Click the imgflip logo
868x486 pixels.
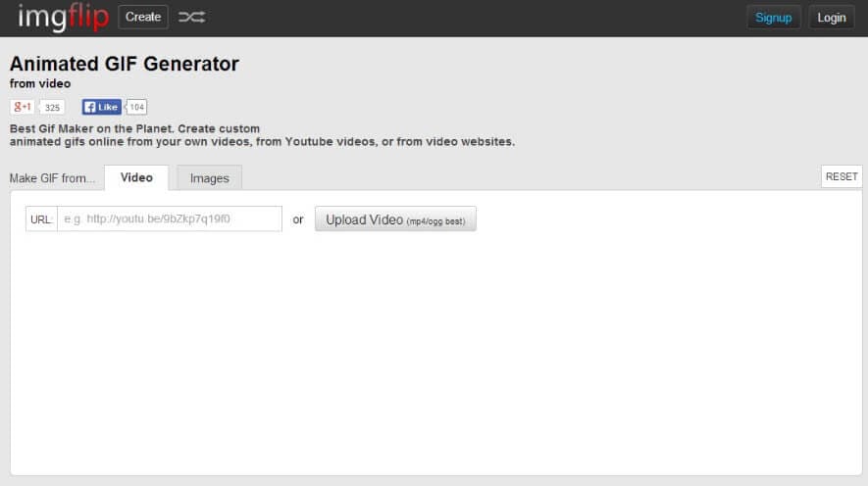(x=63, y=18)
